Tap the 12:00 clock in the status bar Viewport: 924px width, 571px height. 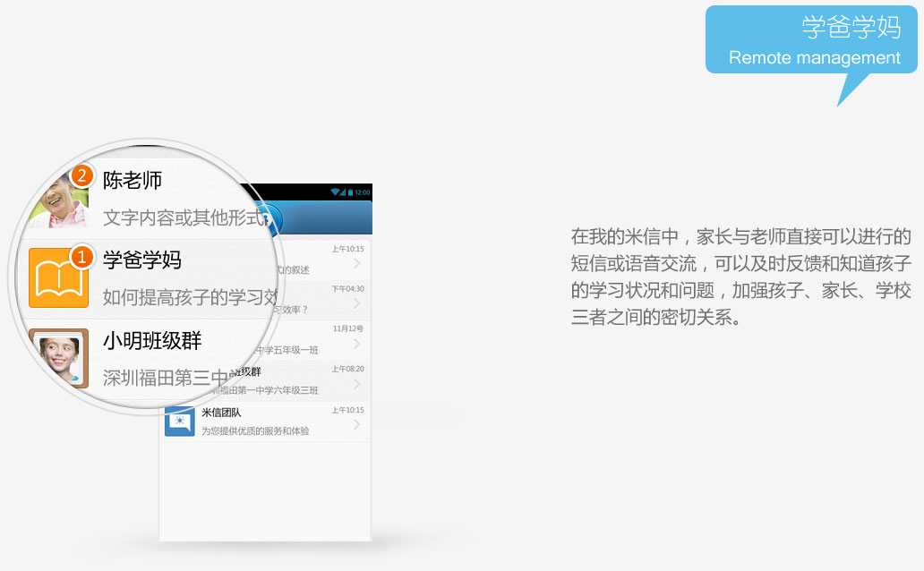[362, 192]
